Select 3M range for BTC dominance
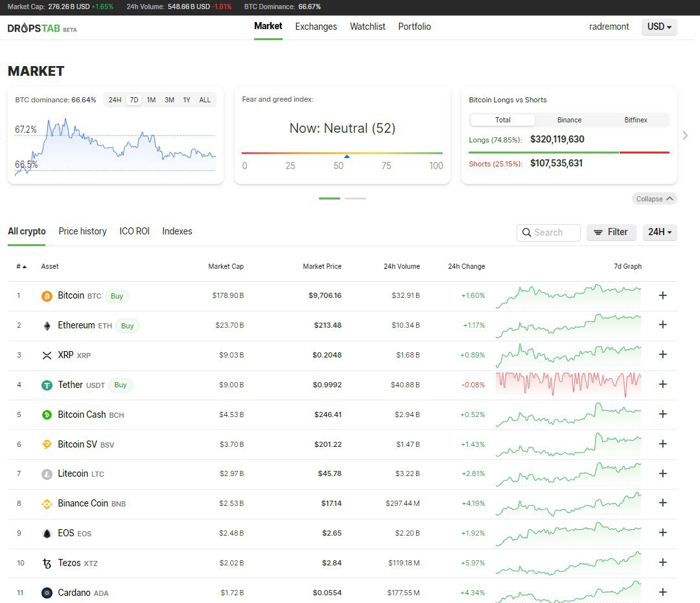This screenshot has height=603, width=700. coord(169,100)
